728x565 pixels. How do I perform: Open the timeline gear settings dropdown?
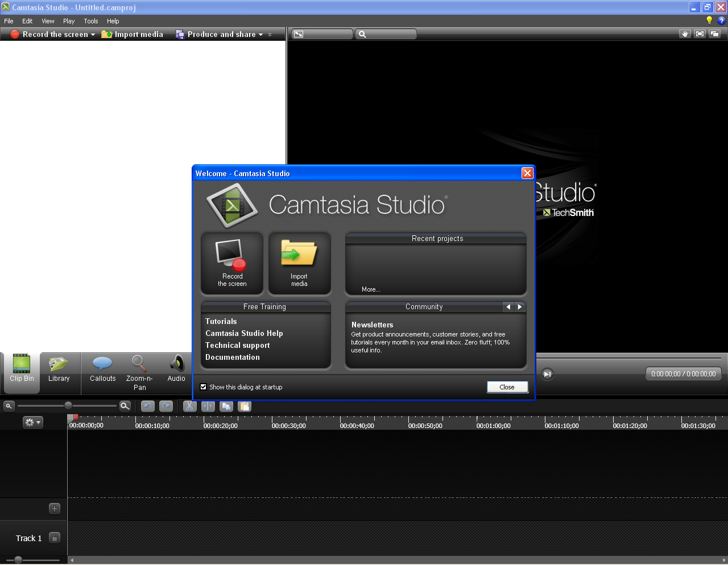click(32, 422)
